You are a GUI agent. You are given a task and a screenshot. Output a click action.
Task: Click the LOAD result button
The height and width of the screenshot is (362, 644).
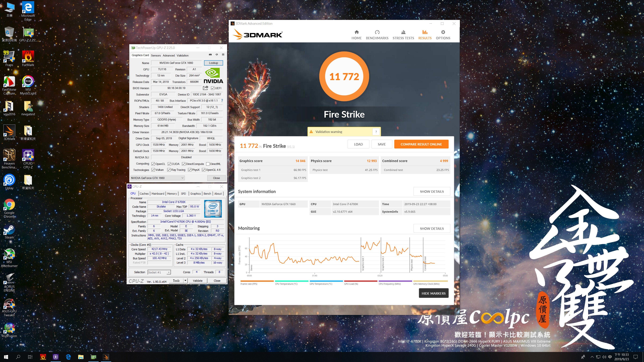coord(358,144)
